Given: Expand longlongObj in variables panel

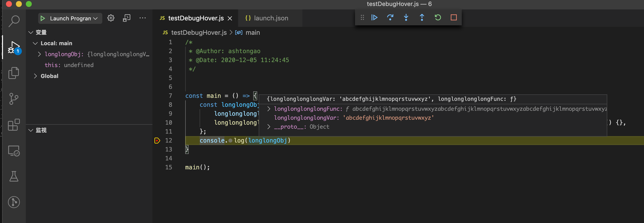Looking at the screenshot, I should [x=39, y=54].
